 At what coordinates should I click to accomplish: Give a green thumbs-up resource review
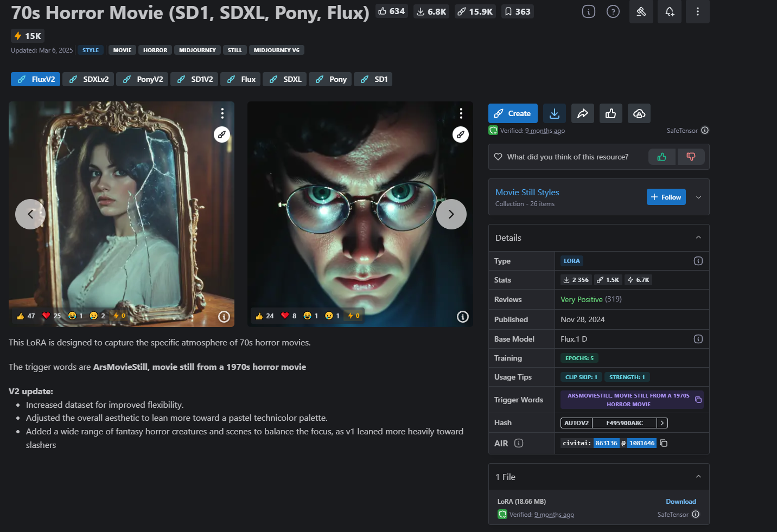point(662,157)
